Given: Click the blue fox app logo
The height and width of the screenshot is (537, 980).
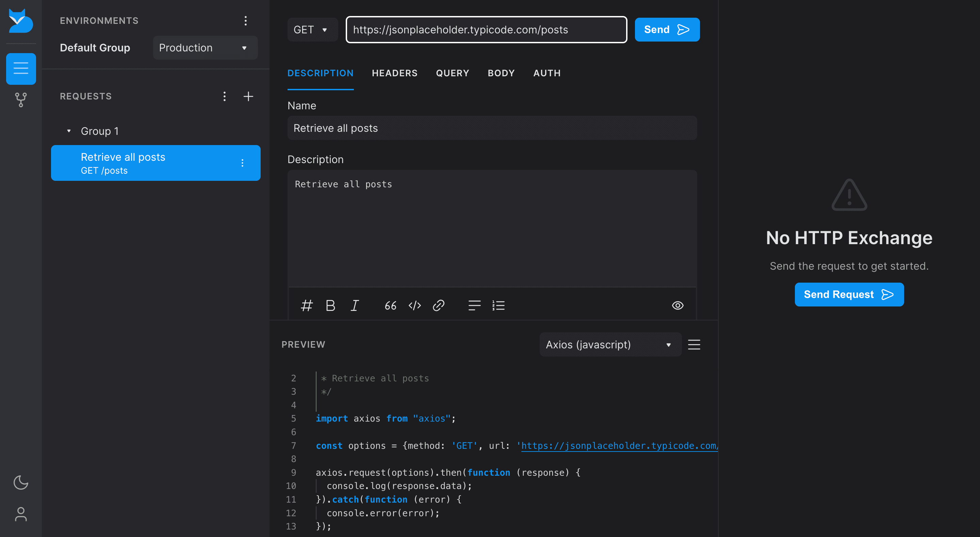Looking at the screenshot, I should tap(21, 21).
